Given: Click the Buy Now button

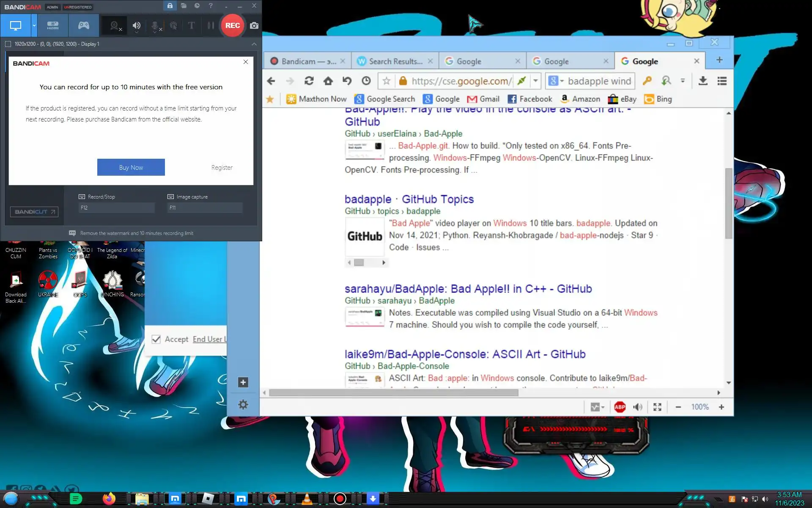Looking at the screenshot, I should 131,167.
